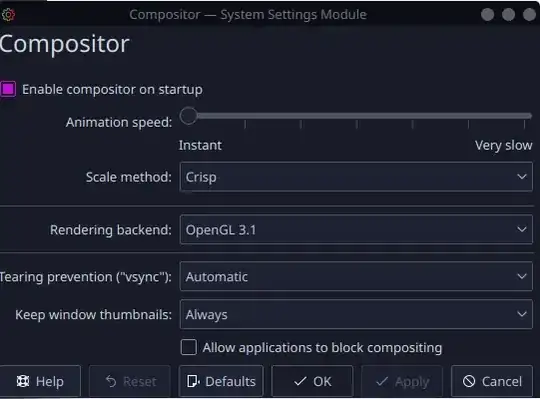Click the document icon on the Defaults button
The height and width of the screenshot is (399, 540).
click(193, 381)
